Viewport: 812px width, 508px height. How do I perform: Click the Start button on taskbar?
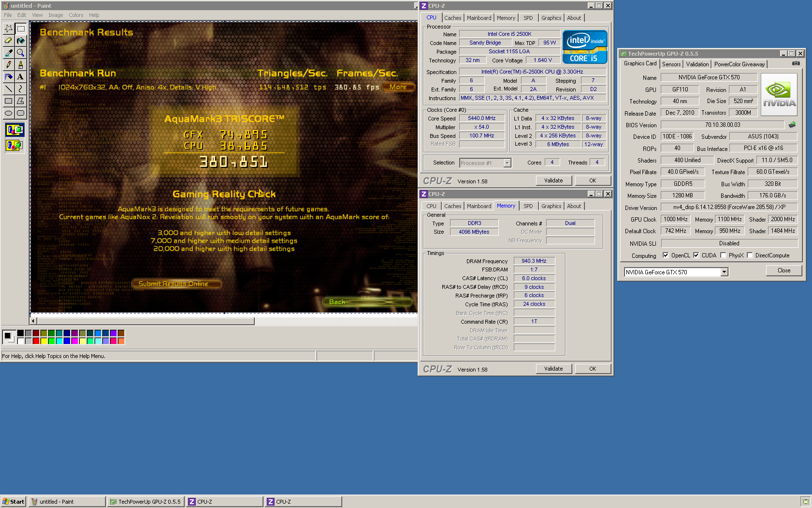point(13,502)
